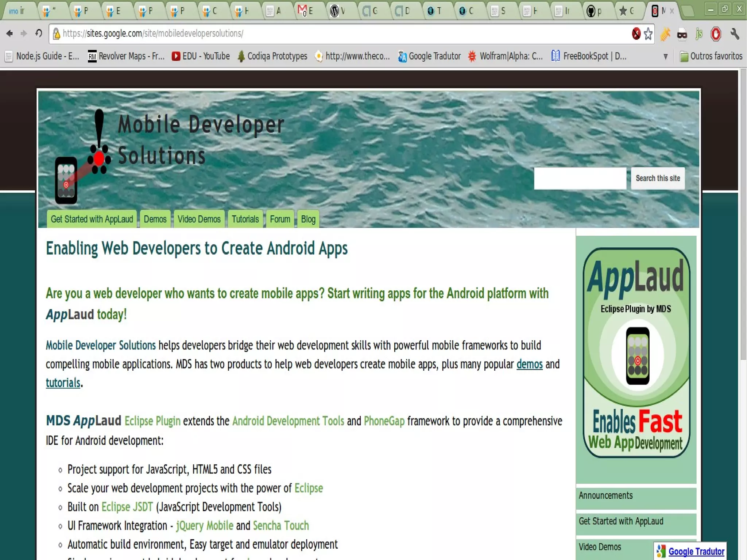This screenshot has width=747, height=560.
Task: Click the red blocked-plugin icon in the address bar
Action: tap(636, 34)
